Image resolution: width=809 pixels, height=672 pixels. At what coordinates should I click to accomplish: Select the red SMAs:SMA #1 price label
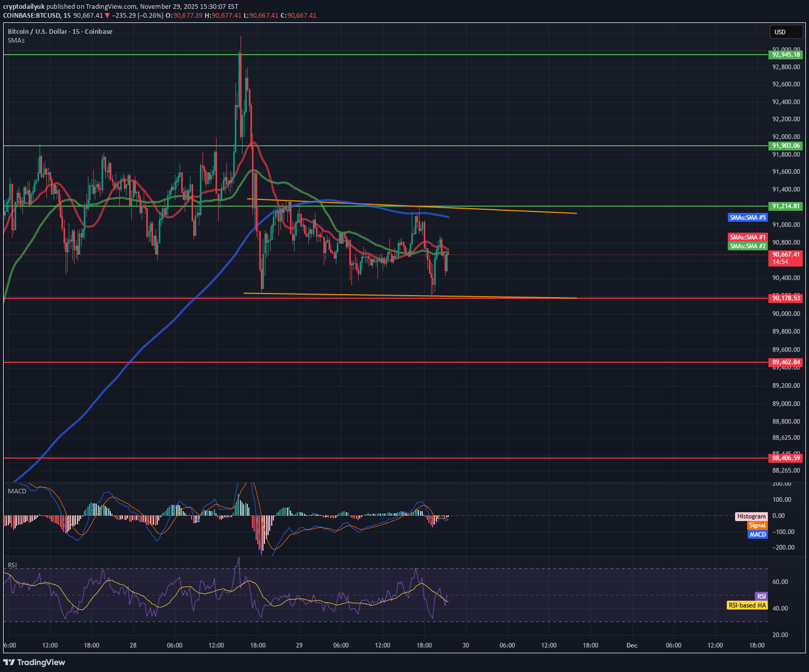[x=748, y=237]
